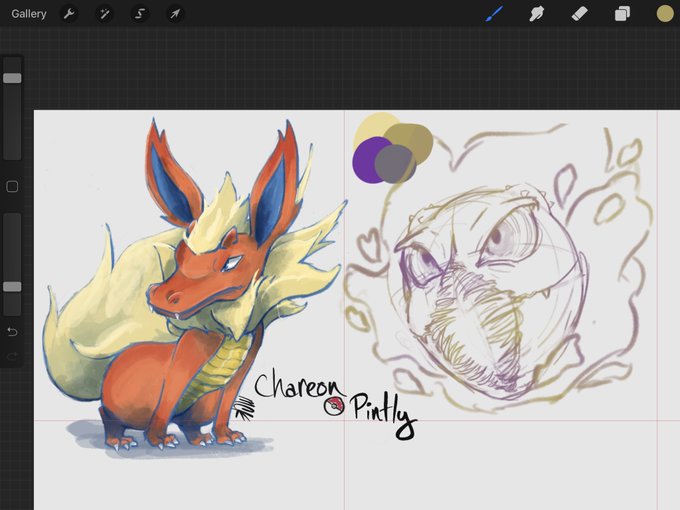Screen dimensions: 680x510
Task: Undo the last action with sidebar arrow
Action: point(12,332)
